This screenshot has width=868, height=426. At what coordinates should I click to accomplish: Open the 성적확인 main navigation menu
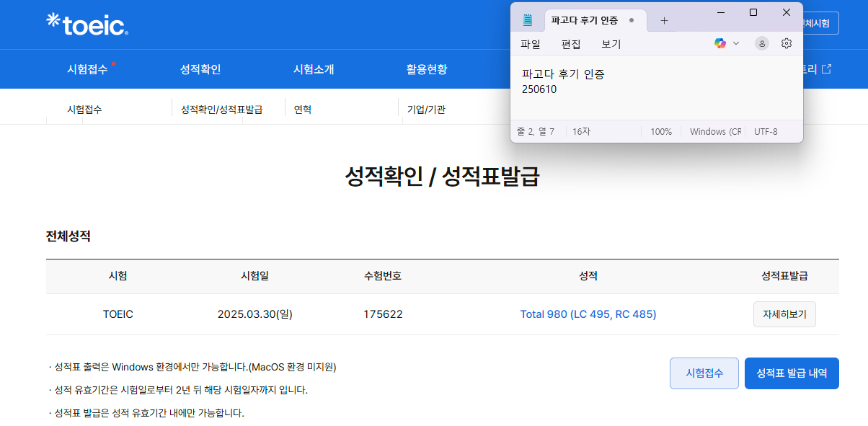pyautogui.click(x=200, y=69)
